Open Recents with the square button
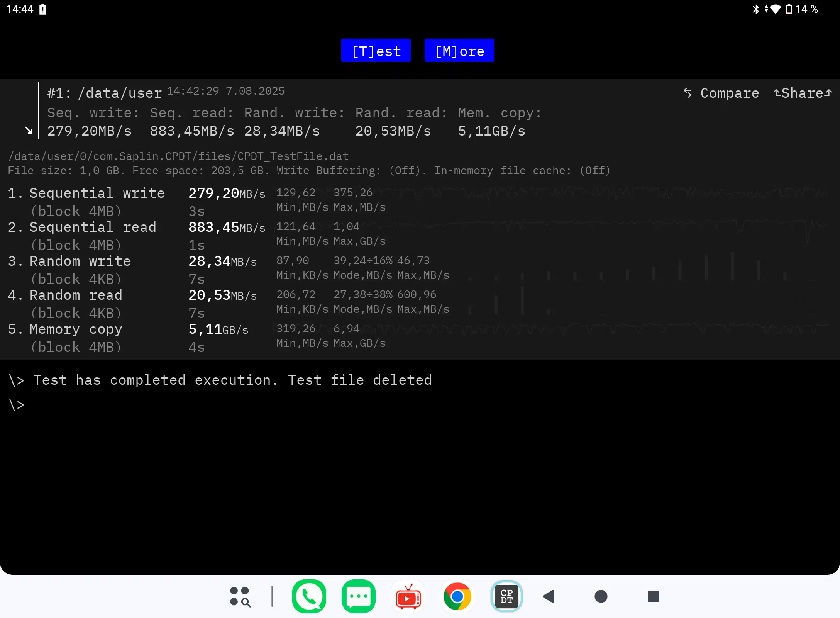The height and width of the screenshot is (618, 840). (x=653, y=596)
